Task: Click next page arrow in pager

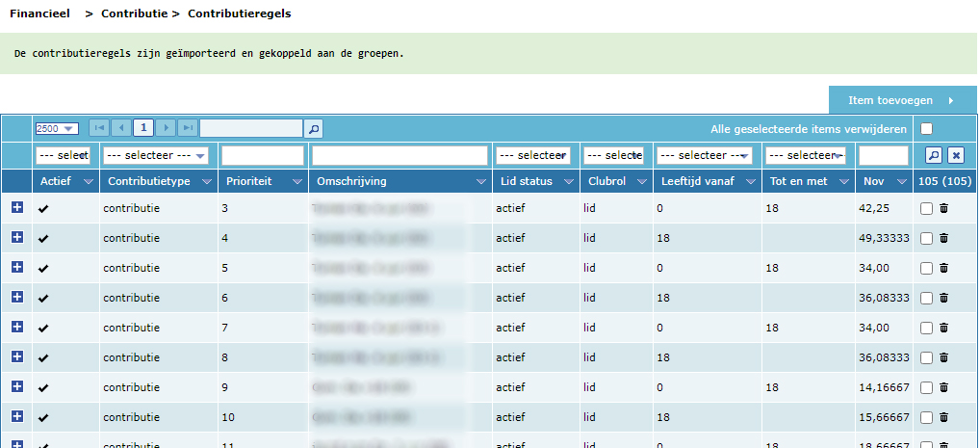Action: coord(166,128)
